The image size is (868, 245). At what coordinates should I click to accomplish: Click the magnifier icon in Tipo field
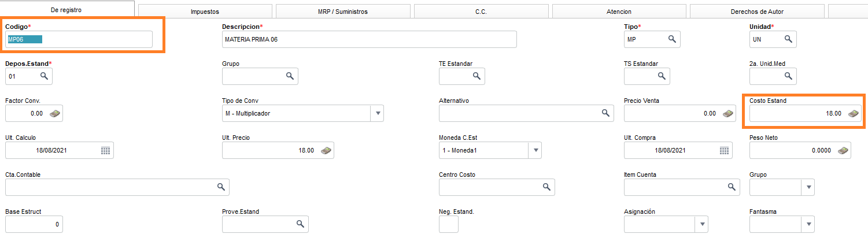pos(672,39)
